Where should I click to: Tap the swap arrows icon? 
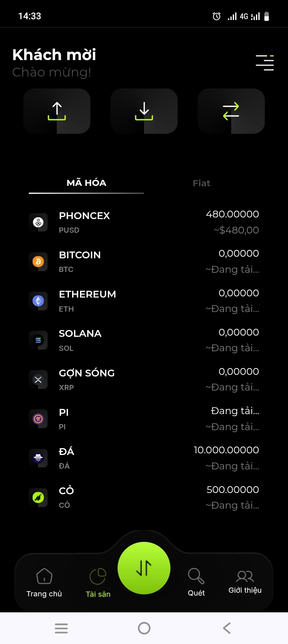point(231,111)
